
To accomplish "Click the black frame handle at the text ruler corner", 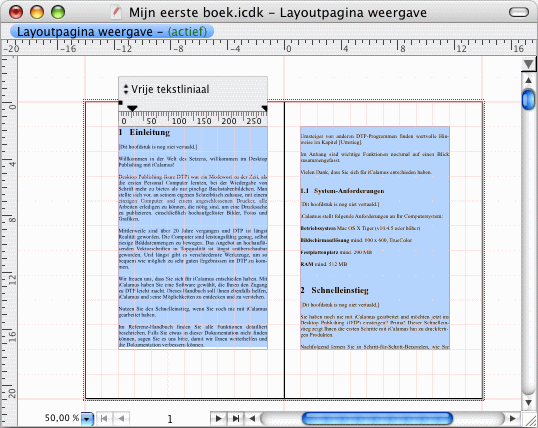I will tap(120, 103).
